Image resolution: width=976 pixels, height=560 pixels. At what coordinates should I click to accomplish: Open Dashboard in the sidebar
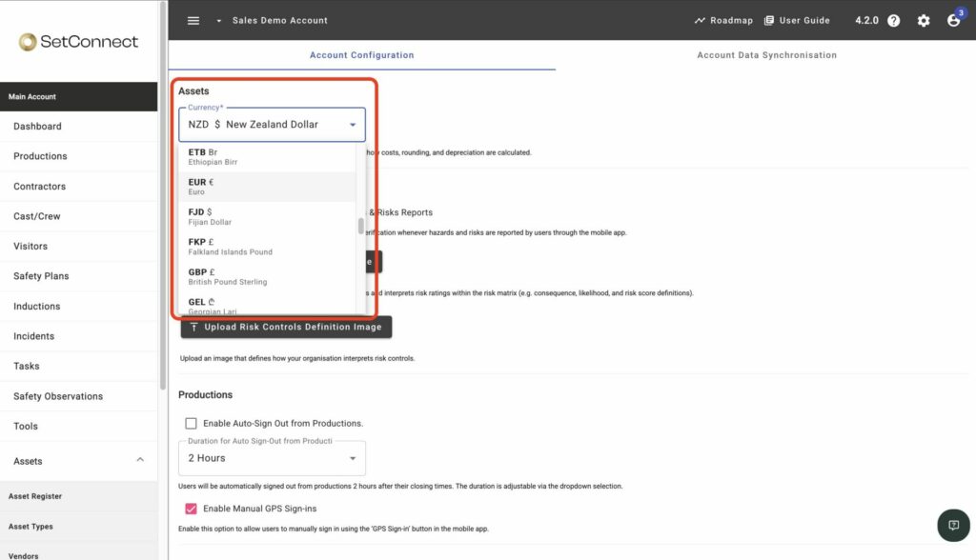click(79, 127)
